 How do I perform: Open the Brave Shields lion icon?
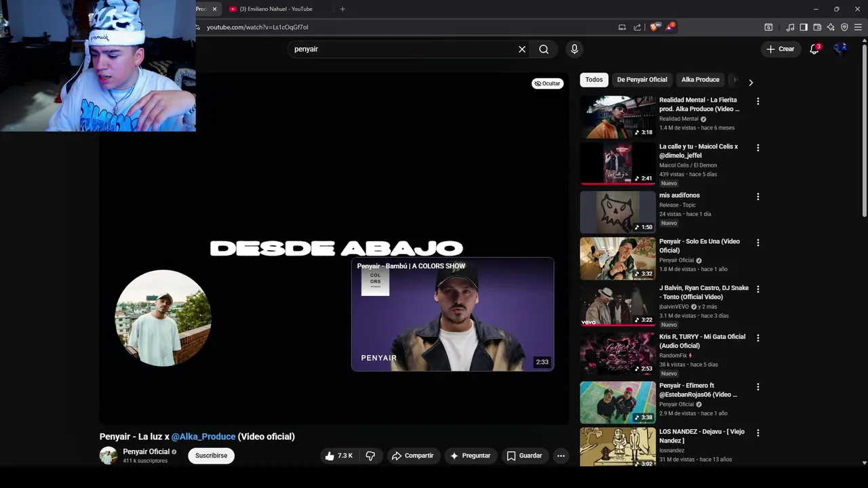(x=654, y=27)
